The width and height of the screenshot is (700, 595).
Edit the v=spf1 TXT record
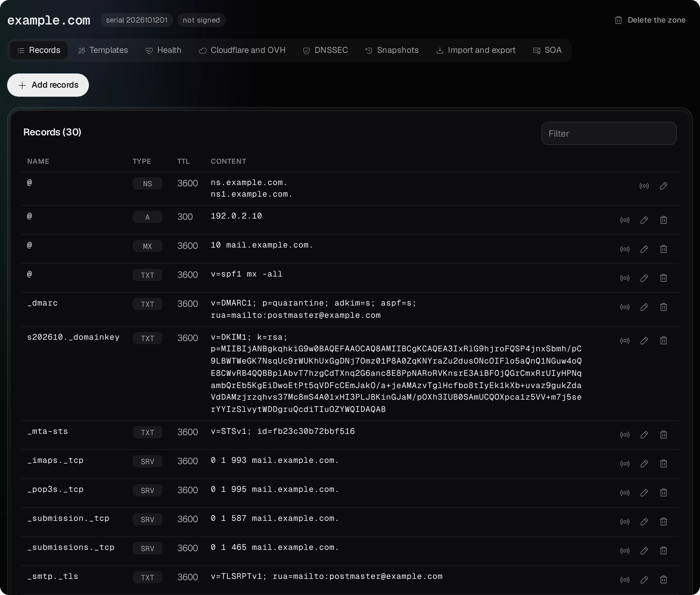[644, 278]
